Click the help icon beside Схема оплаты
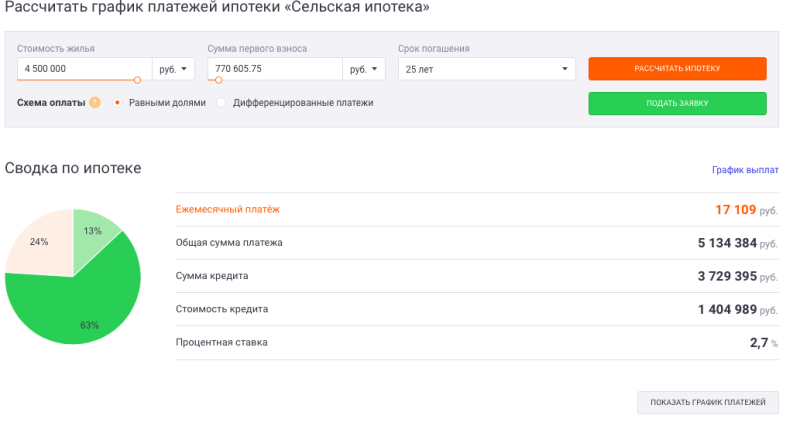 click(x=95, y=102)
